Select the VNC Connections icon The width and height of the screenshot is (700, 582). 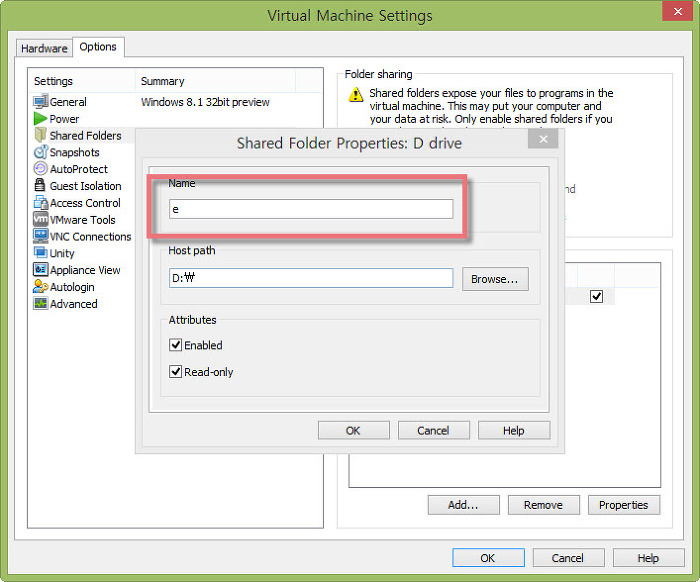click(x=41, y=237)
